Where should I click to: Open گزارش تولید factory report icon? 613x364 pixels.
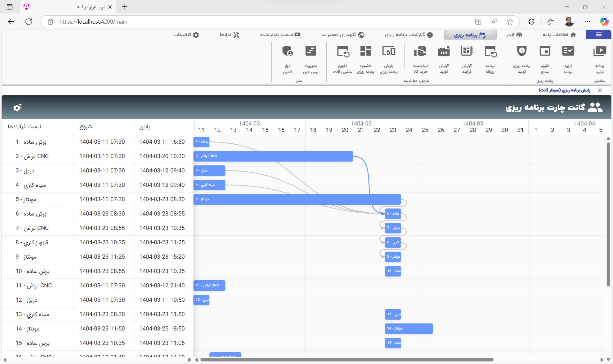click(444, 51)
